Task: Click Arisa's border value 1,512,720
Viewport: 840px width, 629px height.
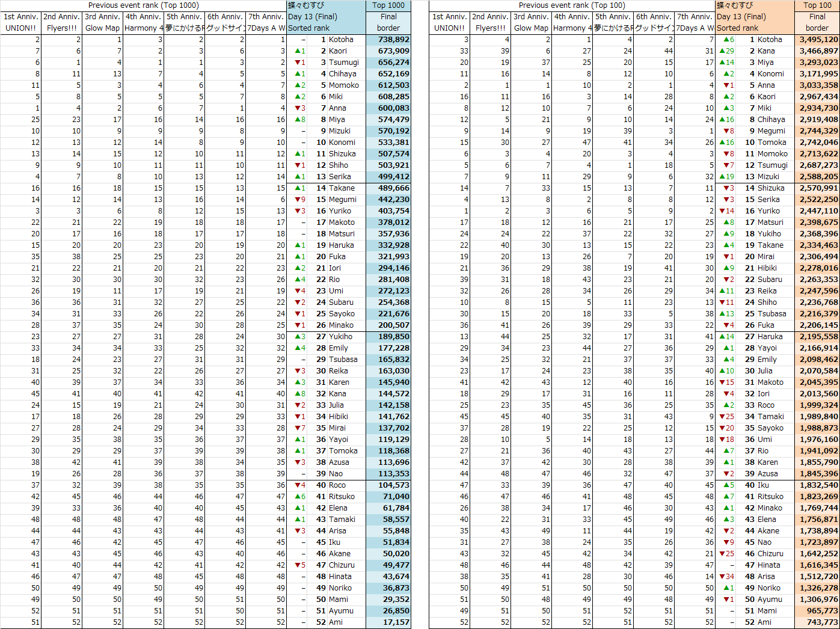Action: (x=817, y=577)
